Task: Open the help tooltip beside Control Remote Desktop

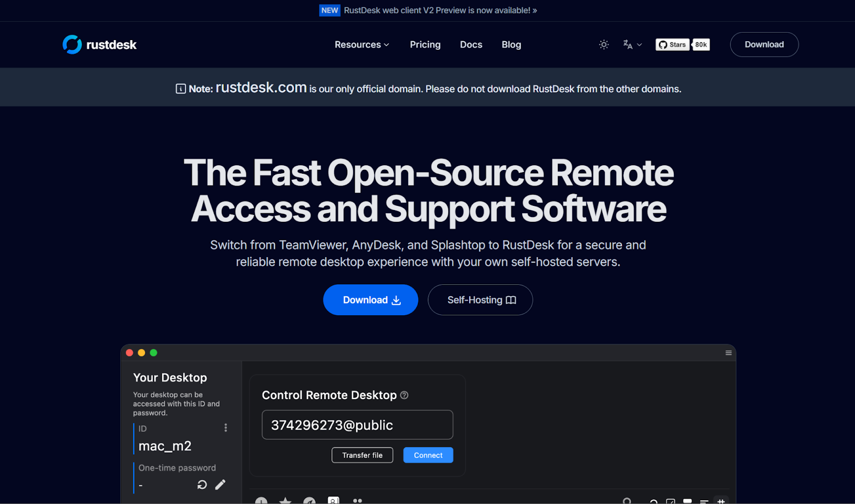Action: 404,395
